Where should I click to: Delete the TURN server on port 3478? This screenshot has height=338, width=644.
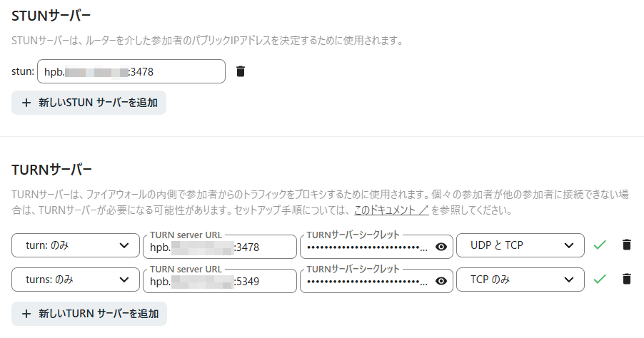626,245
